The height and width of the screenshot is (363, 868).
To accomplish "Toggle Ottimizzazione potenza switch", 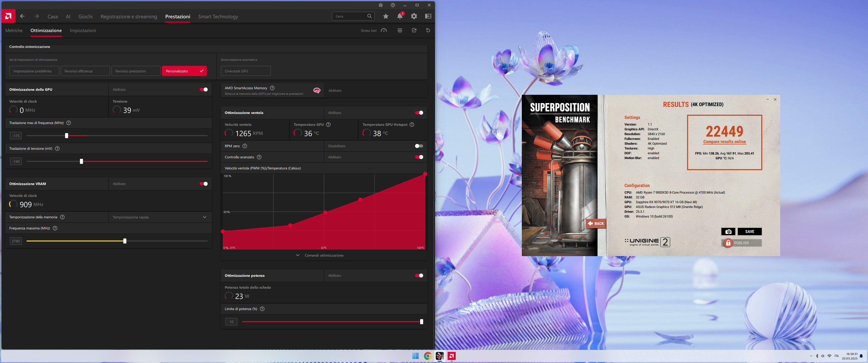I will pos(419,276).
